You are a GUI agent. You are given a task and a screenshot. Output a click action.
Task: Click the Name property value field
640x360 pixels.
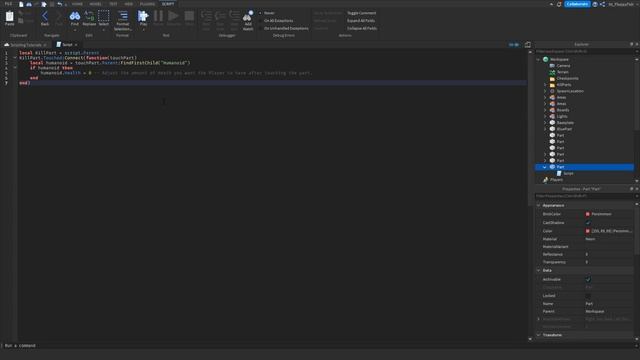[x=608, y=304]
